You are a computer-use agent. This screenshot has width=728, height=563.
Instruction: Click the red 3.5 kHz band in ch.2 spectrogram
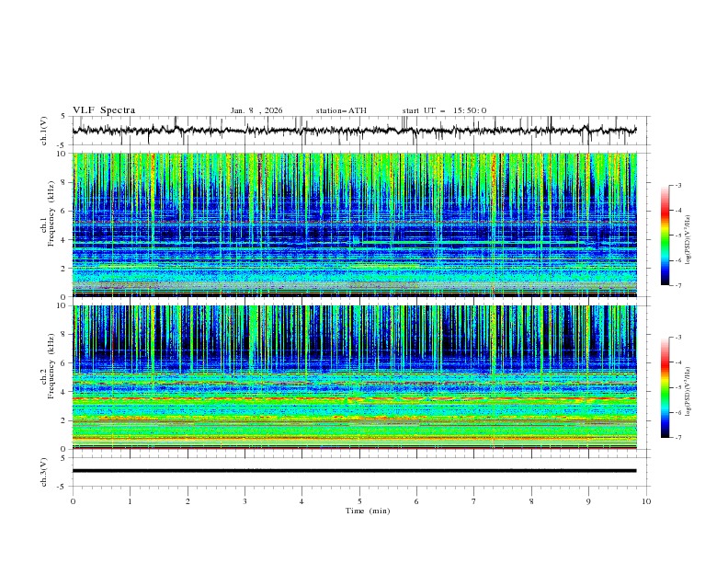pos(354,398)
